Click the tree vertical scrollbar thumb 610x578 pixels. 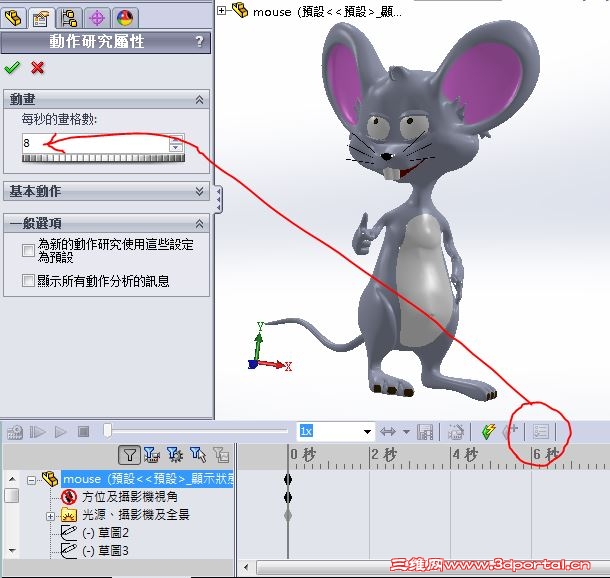12,496
